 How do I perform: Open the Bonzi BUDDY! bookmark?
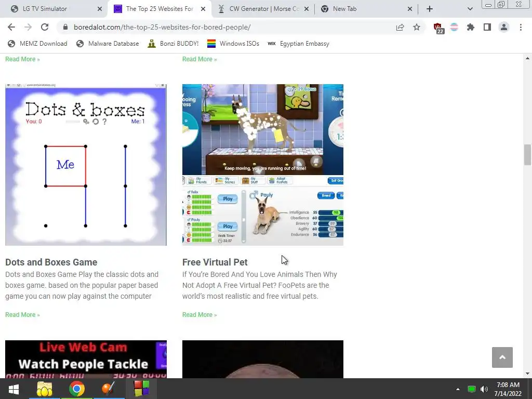point(173,44)
